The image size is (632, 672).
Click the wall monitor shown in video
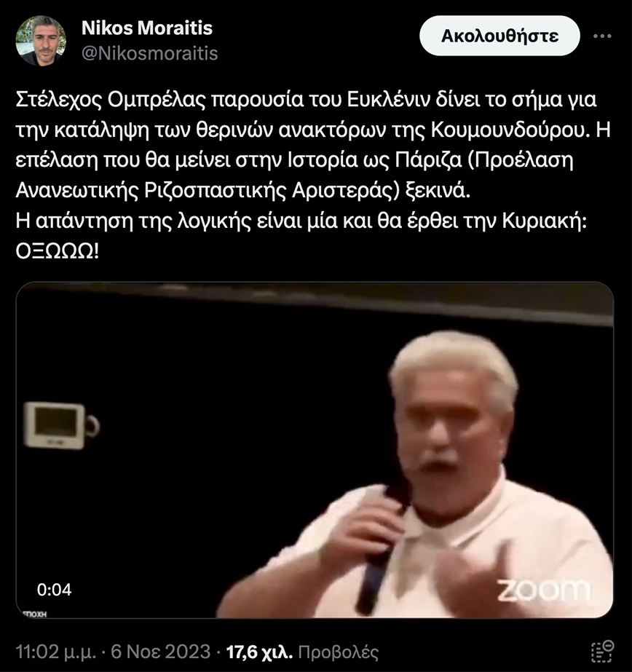pyautogui.click(x=60, y=426)
